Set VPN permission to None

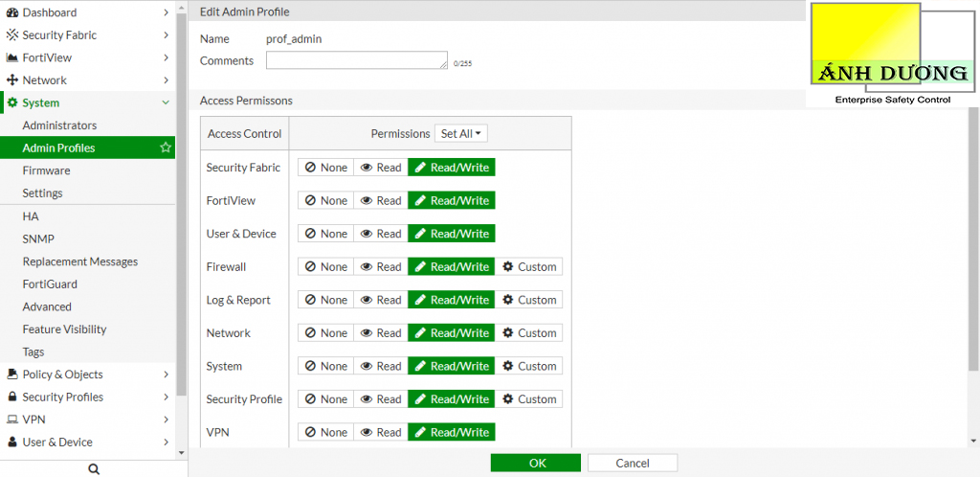[x=325, y=433]
